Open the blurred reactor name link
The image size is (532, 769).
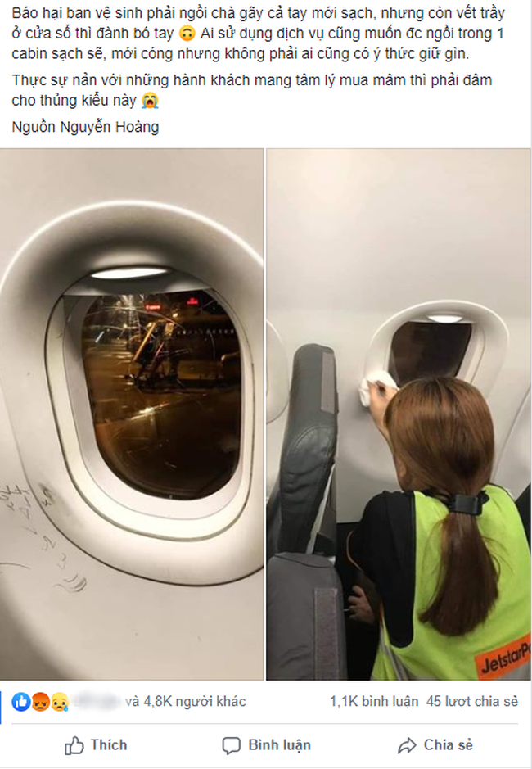[97, 702]
